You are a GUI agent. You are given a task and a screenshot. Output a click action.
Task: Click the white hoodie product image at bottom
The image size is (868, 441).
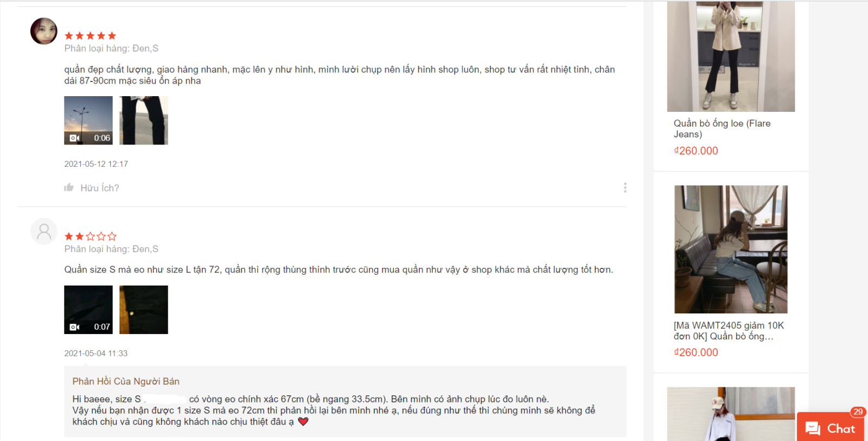(731, 414)
